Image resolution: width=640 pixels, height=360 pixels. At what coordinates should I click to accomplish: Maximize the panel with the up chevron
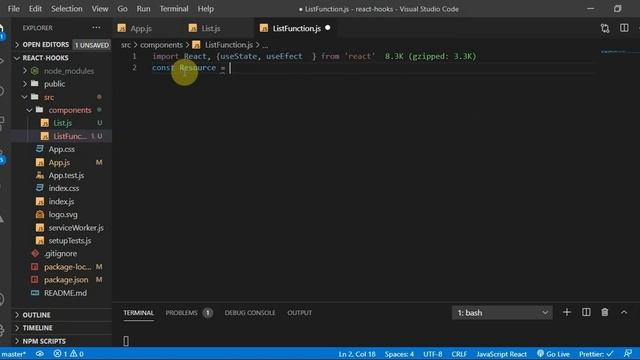point(624,312)
